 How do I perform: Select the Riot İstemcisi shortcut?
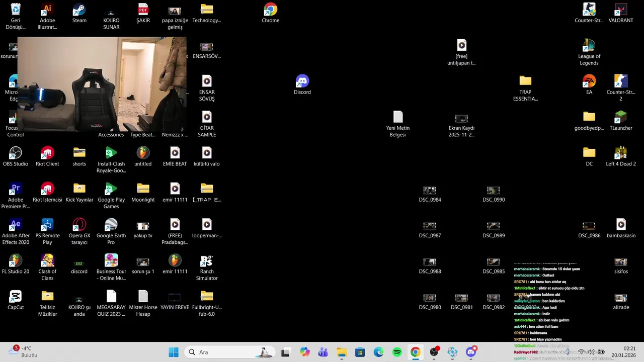[47, 192]
